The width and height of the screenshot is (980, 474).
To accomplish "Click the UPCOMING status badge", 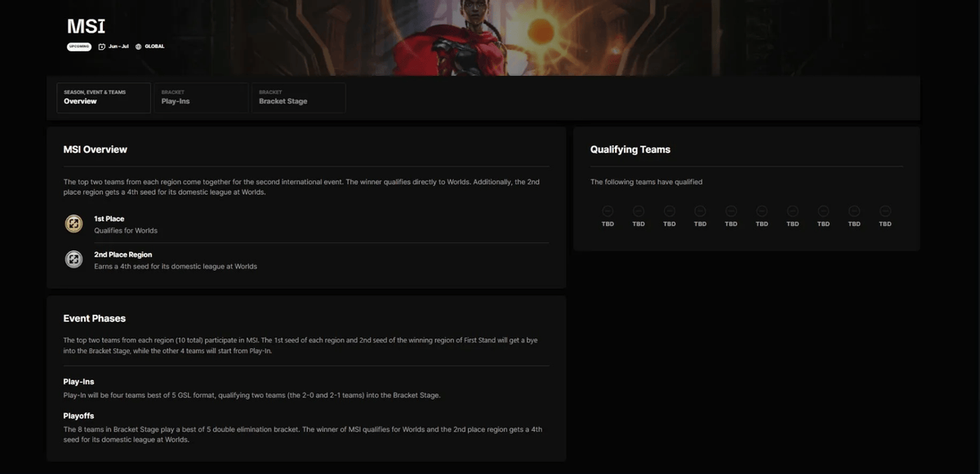I will pyautogui.click(x=79, y=47).
